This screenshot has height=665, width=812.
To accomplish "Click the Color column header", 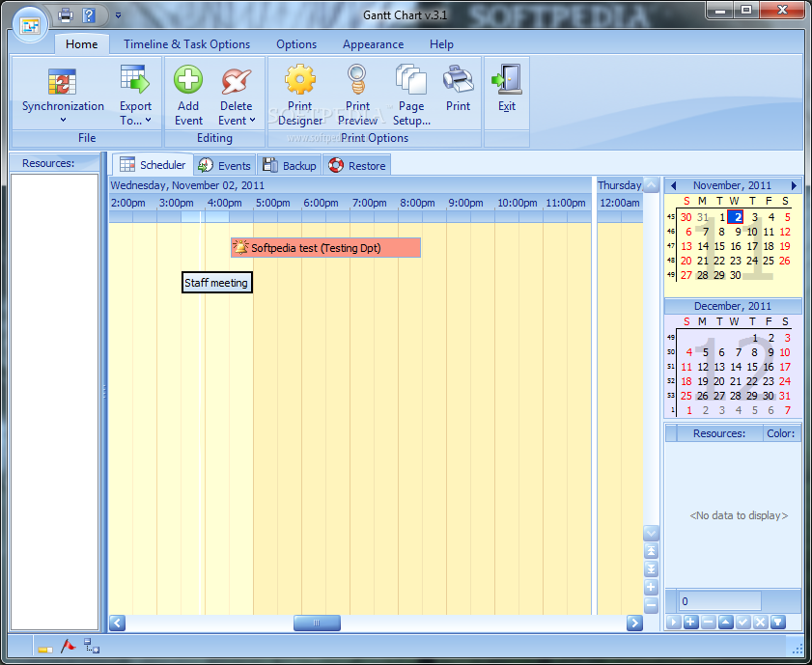I will 781,433.
